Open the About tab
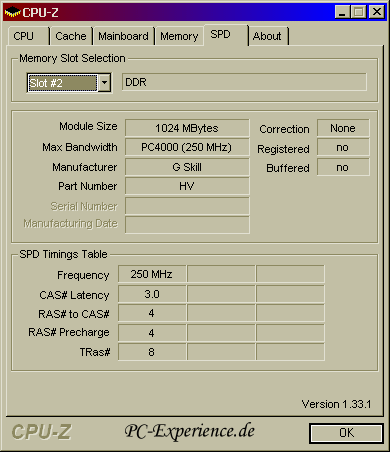The width and height of the screenshot is (390, 452). [268, 36]
